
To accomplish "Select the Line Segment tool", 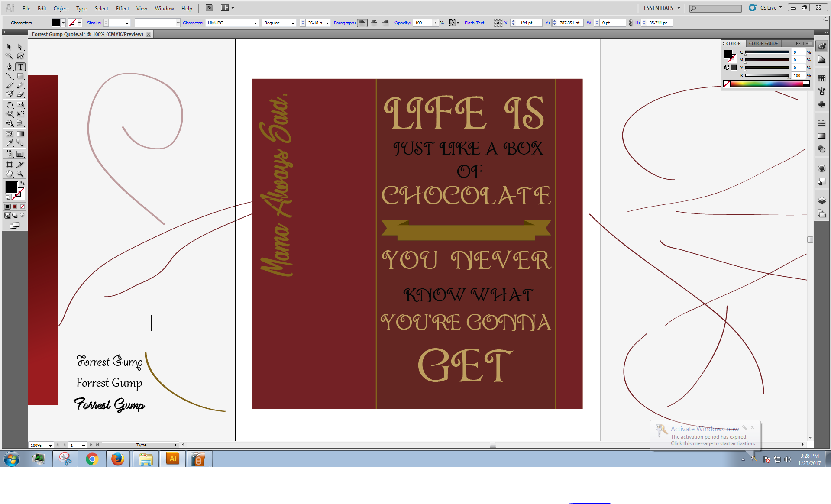I will pyautogui.click(x=9, y=76).
